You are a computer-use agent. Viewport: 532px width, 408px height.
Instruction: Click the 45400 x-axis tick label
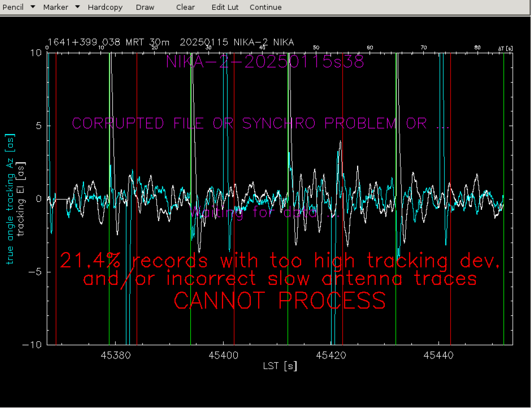point(223,356)
